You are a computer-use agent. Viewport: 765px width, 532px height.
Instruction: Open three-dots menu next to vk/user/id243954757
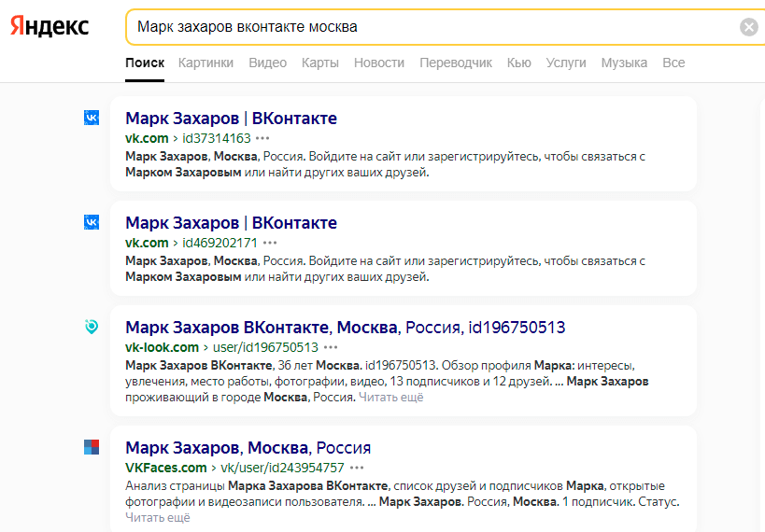pyautogui.click(x=357, y=468)
